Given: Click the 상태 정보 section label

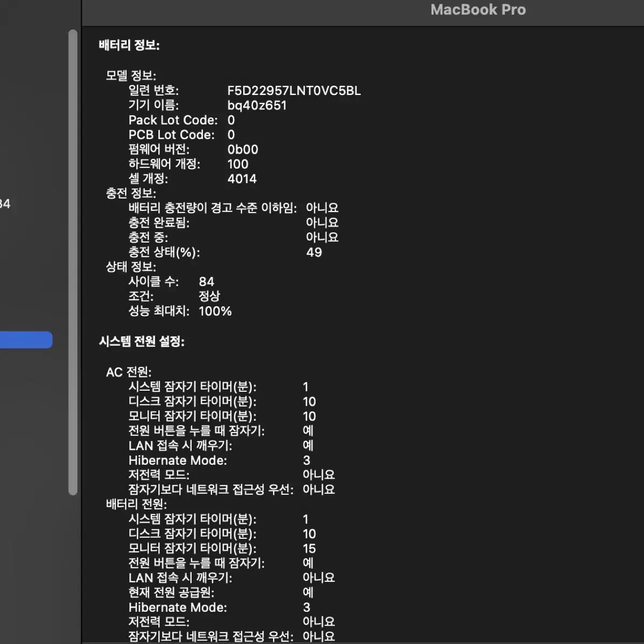Looking at the screenshot, I should (x=131, y=267).
